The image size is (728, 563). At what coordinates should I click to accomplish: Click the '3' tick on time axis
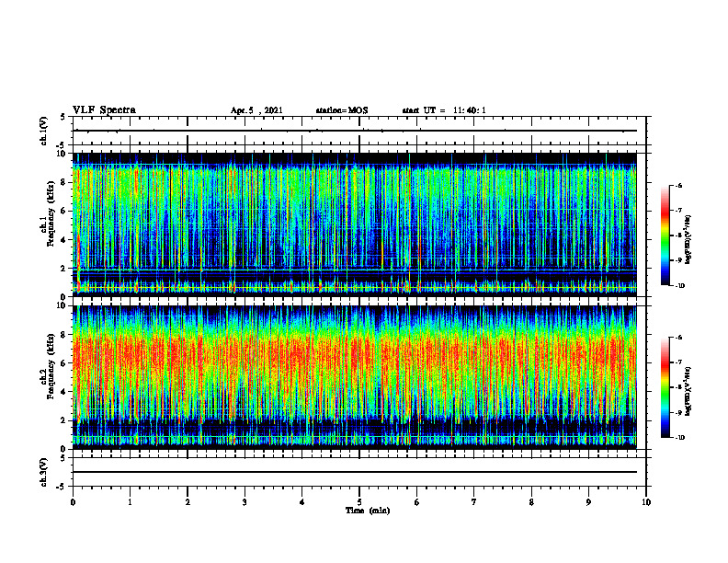tap(245, 502)
